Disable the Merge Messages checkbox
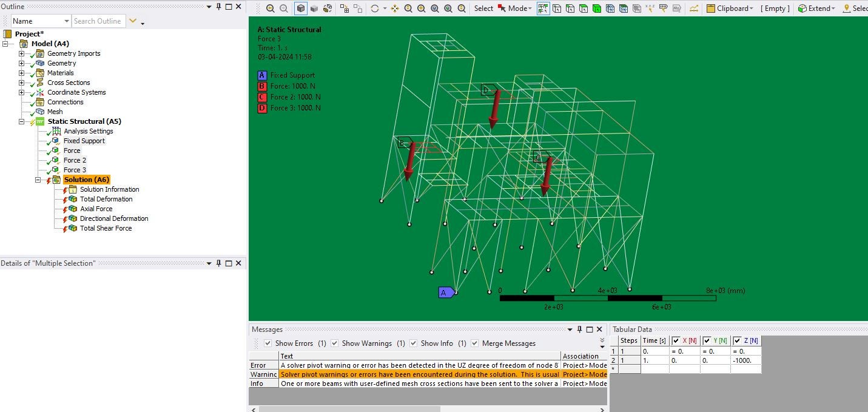 tap(474, 343)
